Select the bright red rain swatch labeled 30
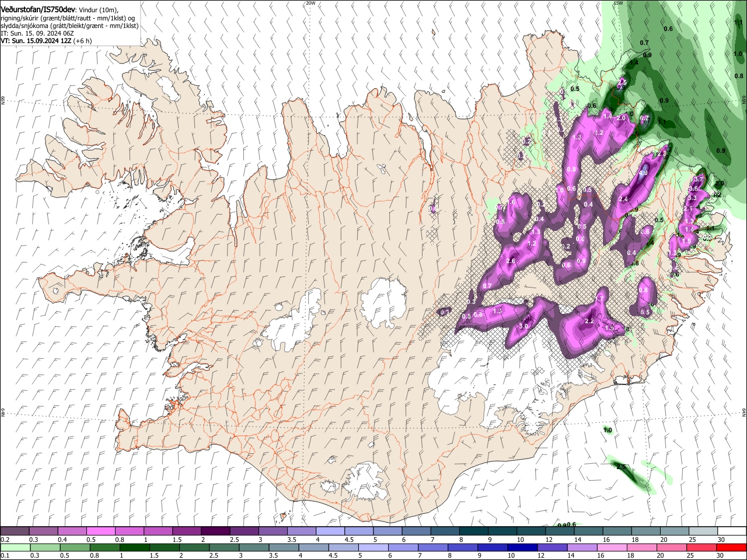Viewport: 747px width, 560px height. pyautogui.click(x=732, y=547)
